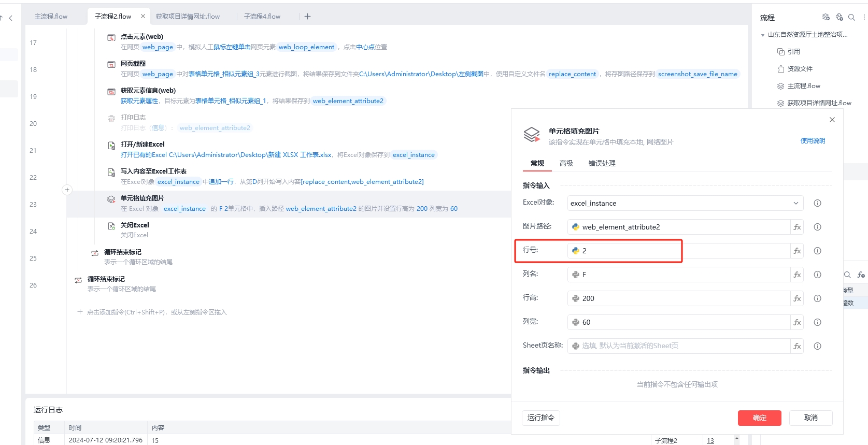Toggle Python mode icon in 行号 field
This screenshot has width=868, height=445.
tap(575, 251)
